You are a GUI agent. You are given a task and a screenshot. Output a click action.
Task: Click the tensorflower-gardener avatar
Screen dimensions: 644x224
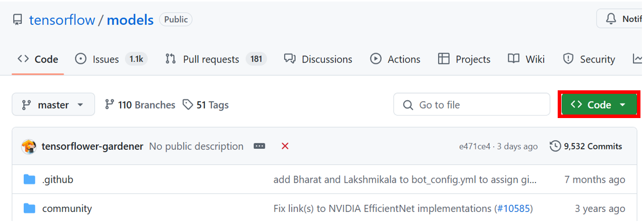(x=29, y=146)
